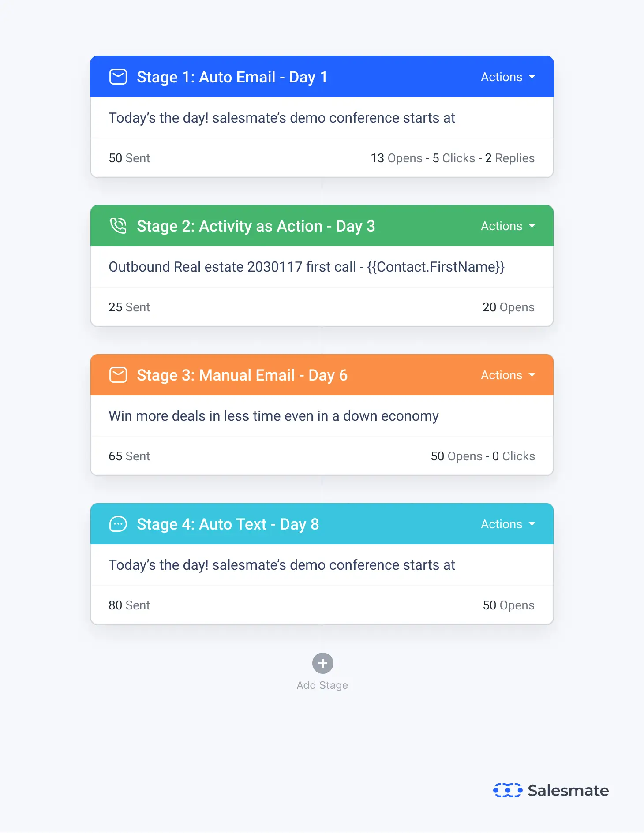Open the Outbound Real estate first call subject
Viewport: 644px width, 833px height.
pos(307,267)
